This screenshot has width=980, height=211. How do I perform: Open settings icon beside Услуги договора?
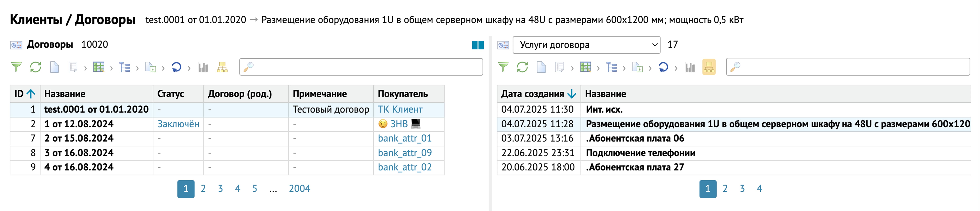503,45
